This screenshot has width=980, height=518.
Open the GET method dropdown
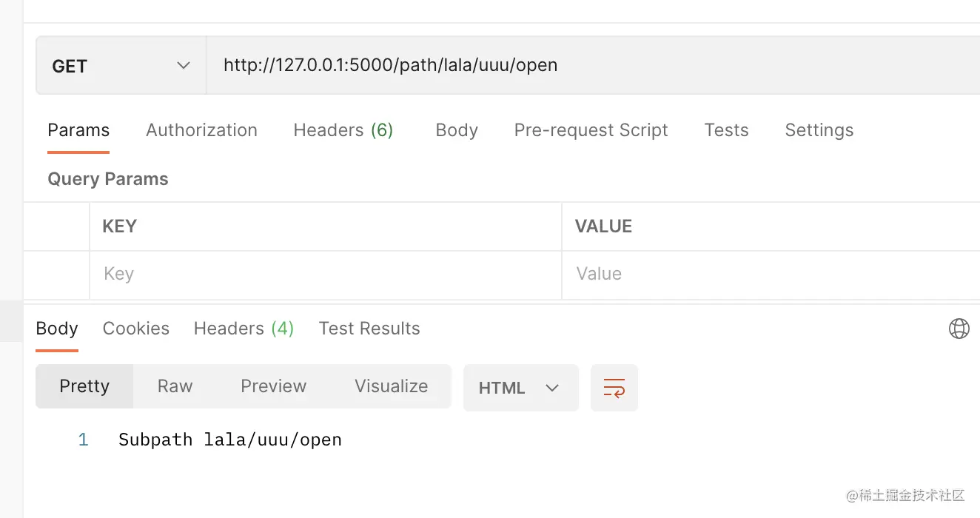point(121,67)
